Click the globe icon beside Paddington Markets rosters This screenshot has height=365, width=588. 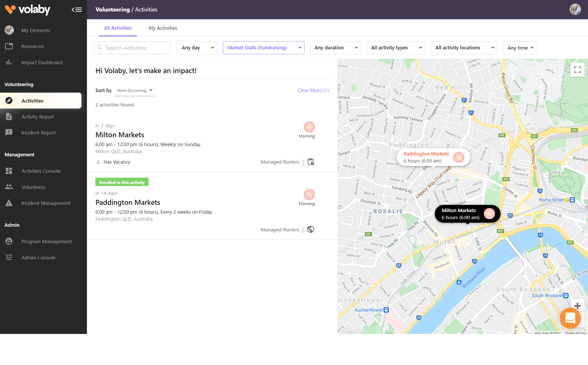pos(310,230)
